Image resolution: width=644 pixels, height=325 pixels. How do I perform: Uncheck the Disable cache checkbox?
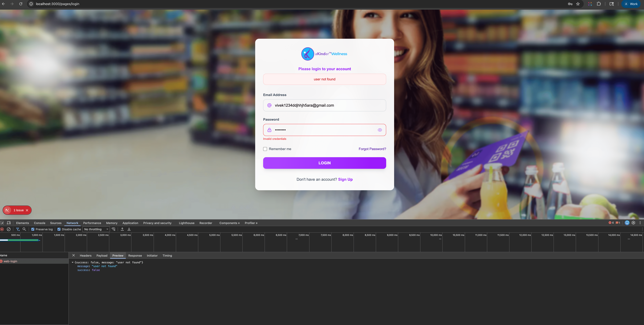(59, 229)
